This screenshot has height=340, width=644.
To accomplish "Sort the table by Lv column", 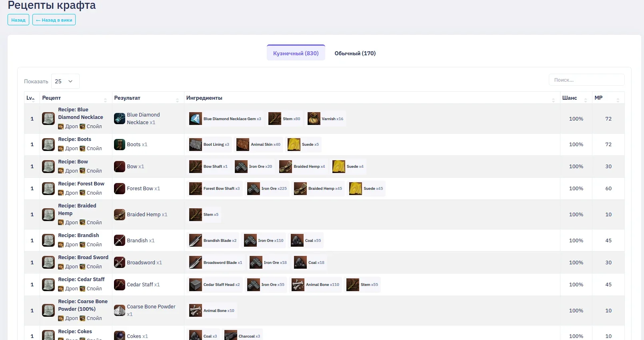I will pos(31,98).
